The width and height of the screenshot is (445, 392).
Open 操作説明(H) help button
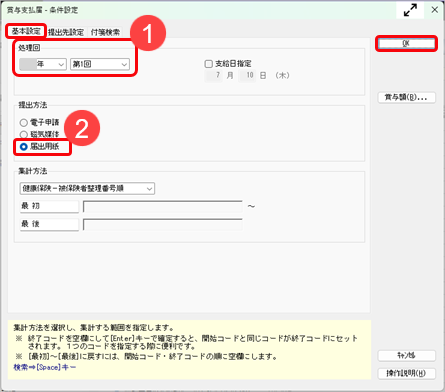(406, 373)
